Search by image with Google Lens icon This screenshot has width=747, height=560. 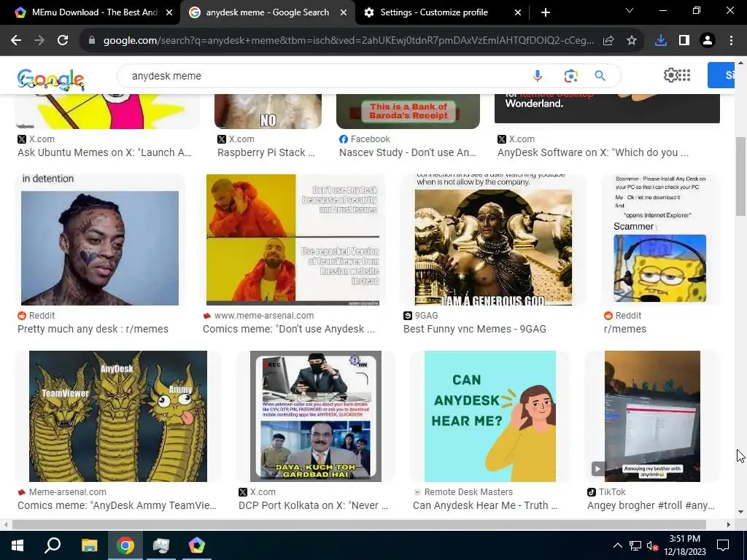[x=570, y=76]
